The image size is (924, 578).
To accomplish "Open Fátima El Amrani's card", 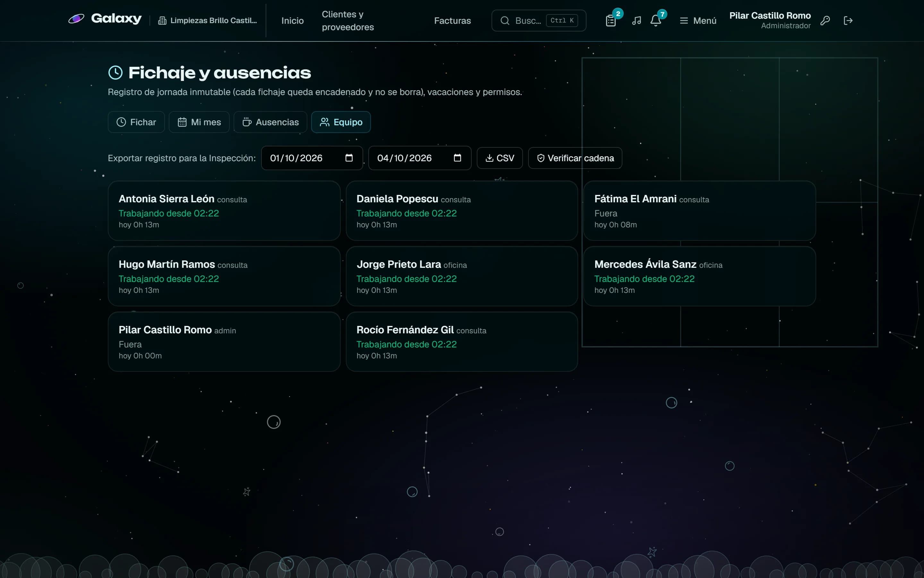I will click(699, 211).
